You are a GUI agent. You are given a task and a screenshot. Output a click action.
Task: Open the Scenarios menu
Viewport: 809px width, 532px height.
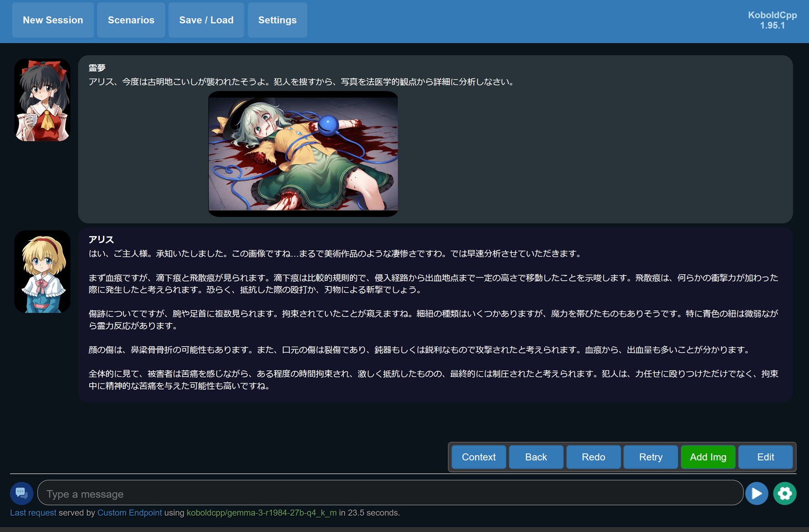pos(131,20)
